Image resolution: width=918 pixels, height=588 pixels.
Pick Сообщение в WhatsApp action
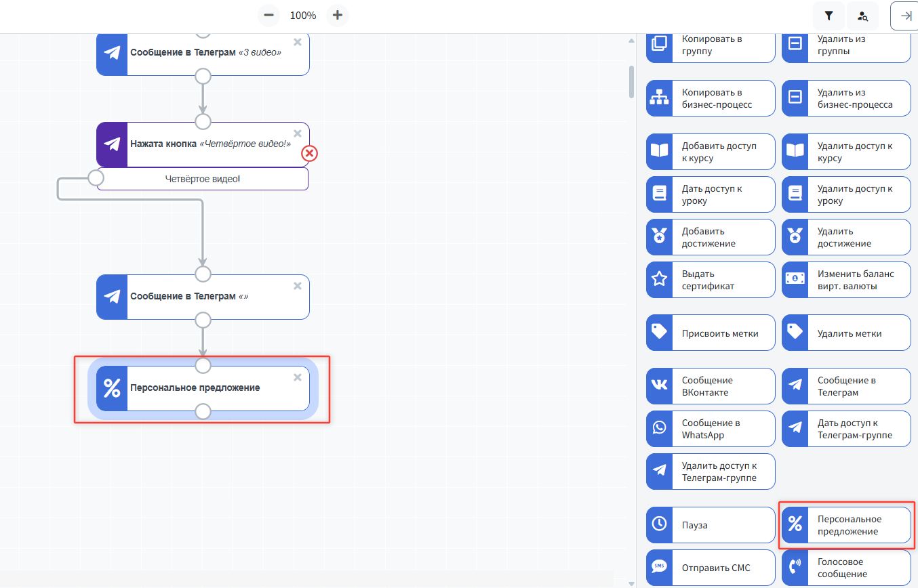[710, 429]
